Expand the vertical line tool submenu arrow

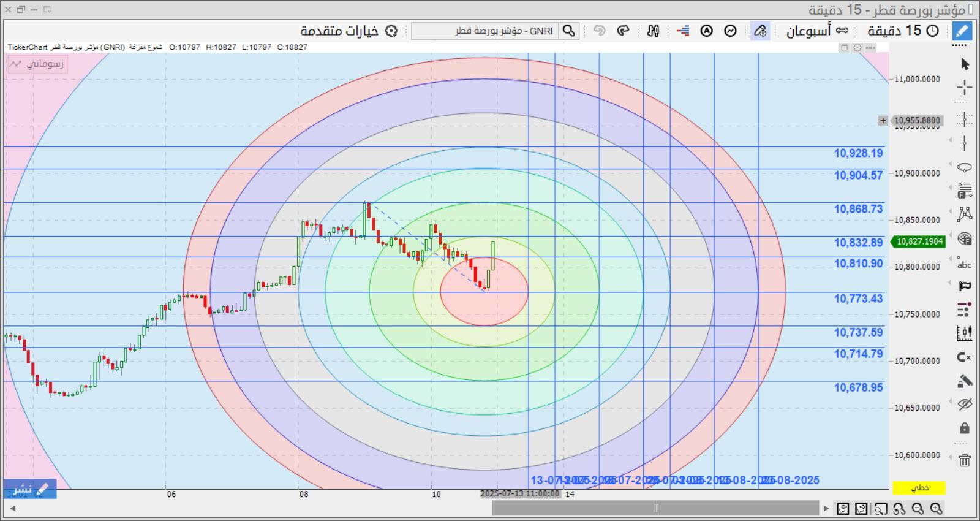pyautogui.click(x=951, y=141)
